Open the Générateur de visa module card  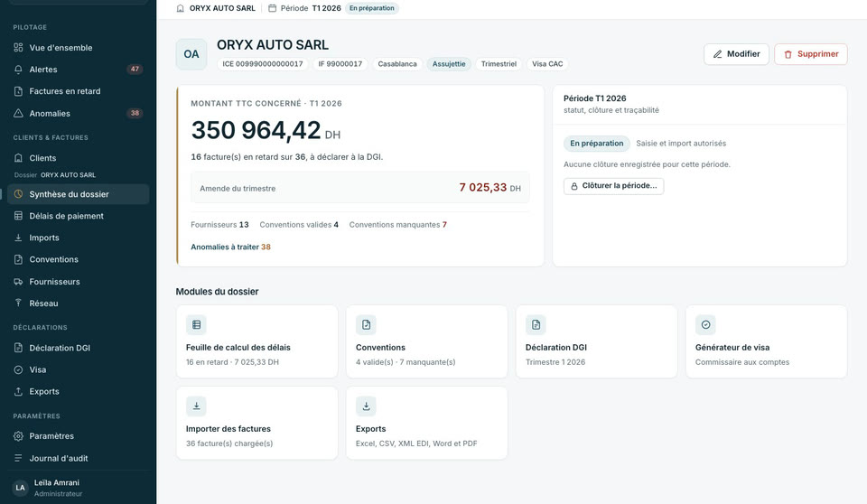coord(767,341)
